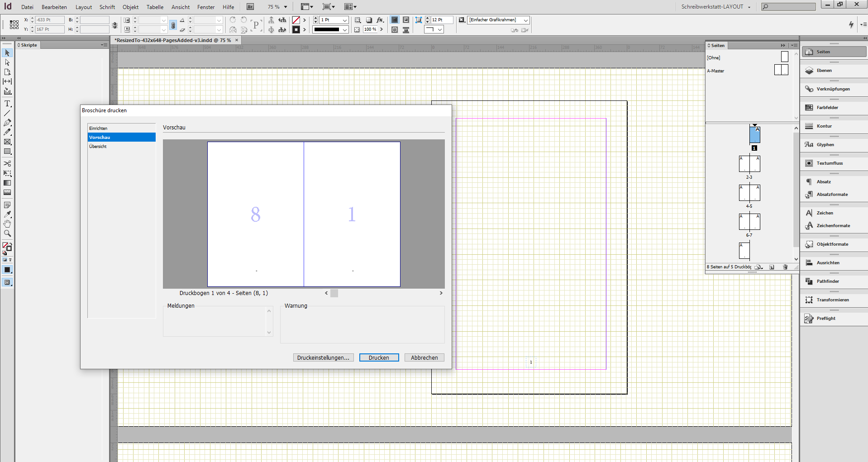
Task: Open the Schrift menu
Action: coord(107,7)
